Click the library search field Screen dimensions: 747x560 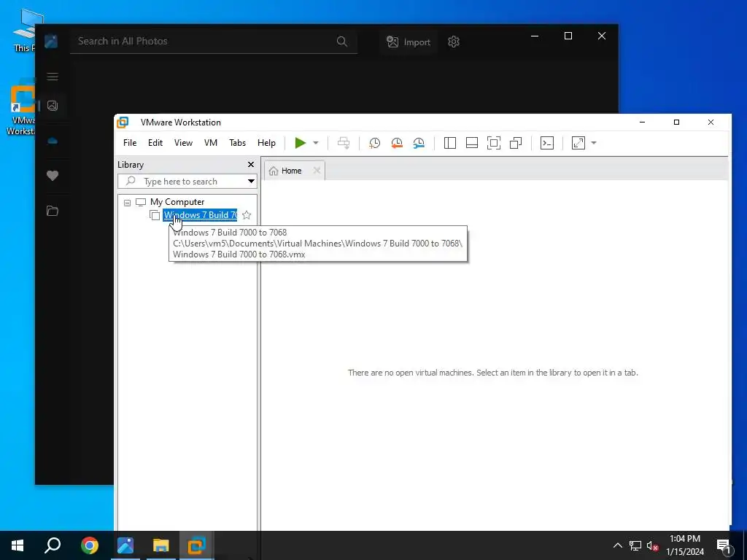coord(187,182)
